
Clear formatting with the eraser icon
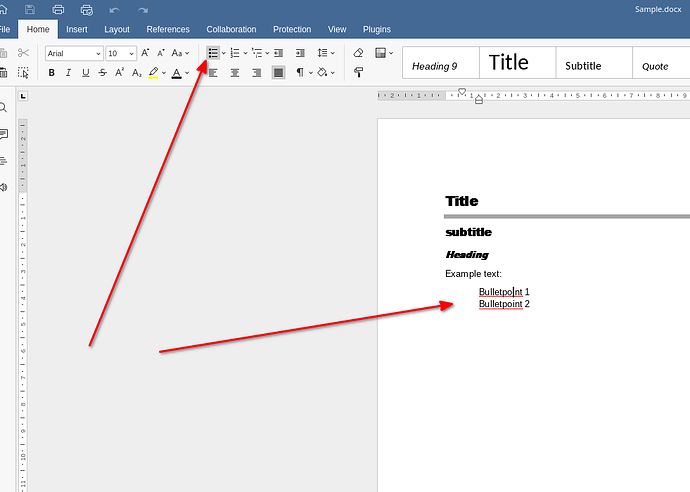tap(358, 53)
